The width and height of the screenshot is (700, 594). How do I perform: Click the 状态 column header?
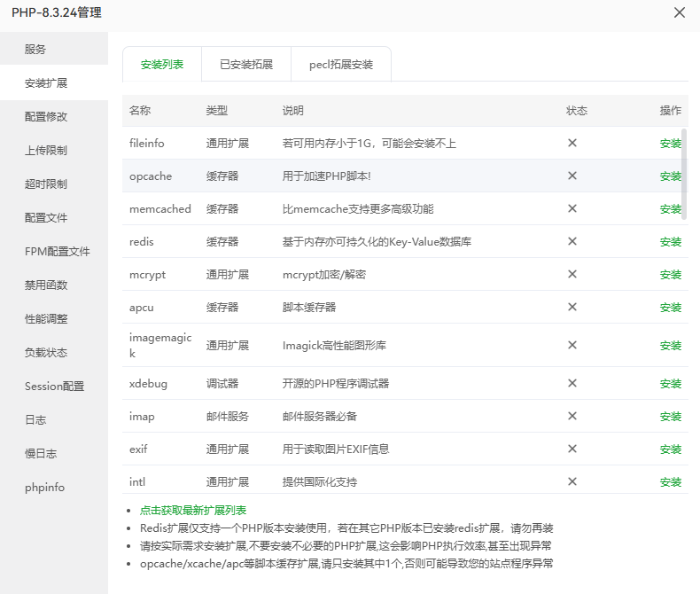pyautogui.click(x=577, y=110)
